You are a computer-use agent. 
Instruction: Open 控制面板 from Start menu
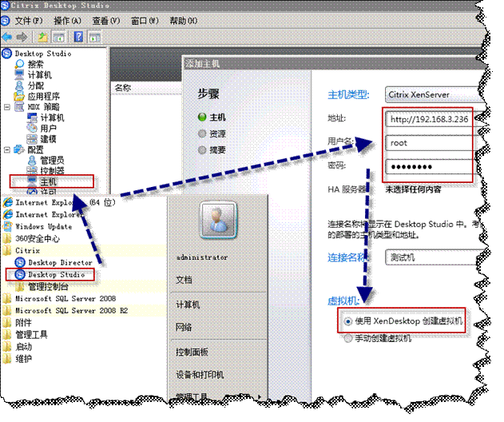(192, 352)
